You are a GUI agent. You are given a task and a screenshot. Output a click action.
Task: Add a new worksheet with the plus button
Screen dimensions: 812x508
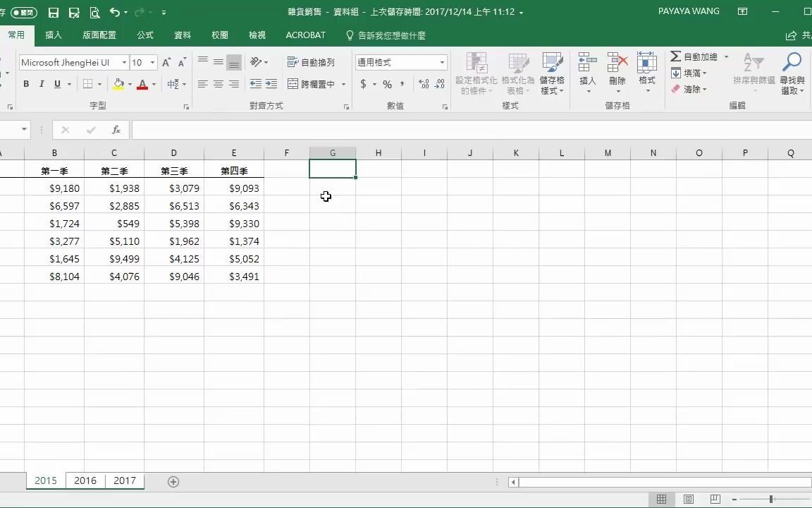173,480
